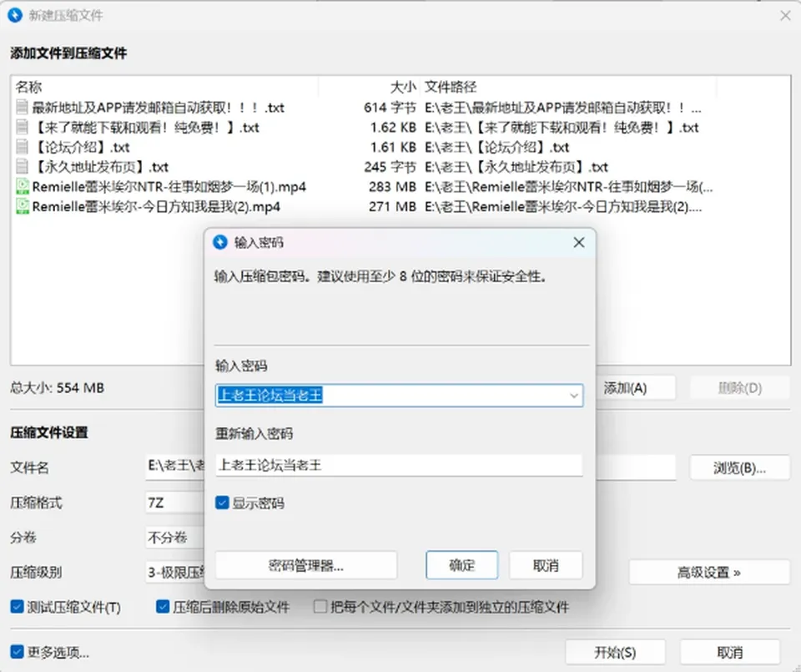Close the 输入密码 dialog
The height and width of the screenshot is (672, 801).
579,242
